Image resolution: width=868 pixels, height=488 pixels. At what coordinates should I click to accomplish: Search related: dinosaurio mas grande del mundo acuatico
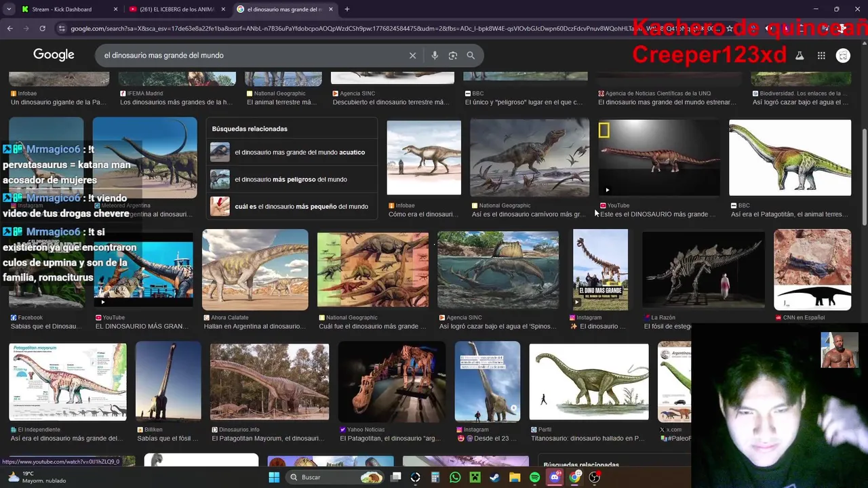point(292,152)
